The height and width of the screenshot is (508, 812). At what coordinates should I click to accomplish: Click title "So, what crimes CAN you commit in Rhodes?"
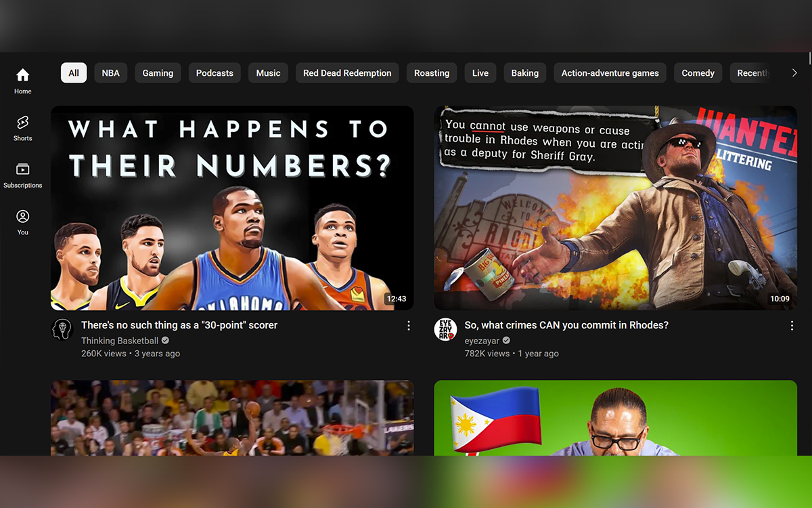point(566,325)
